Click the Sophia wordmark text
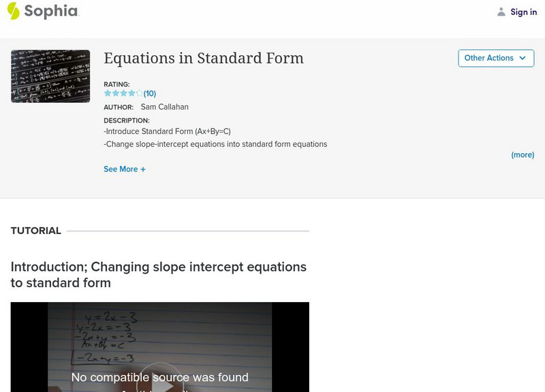This screenshot has width=545, height=392. tap(51, 12)
